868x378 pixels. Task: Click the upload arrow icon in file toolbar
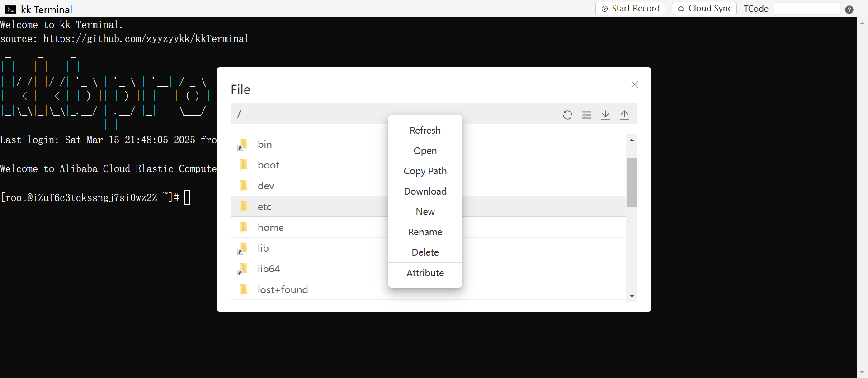(x=624, y=115)
